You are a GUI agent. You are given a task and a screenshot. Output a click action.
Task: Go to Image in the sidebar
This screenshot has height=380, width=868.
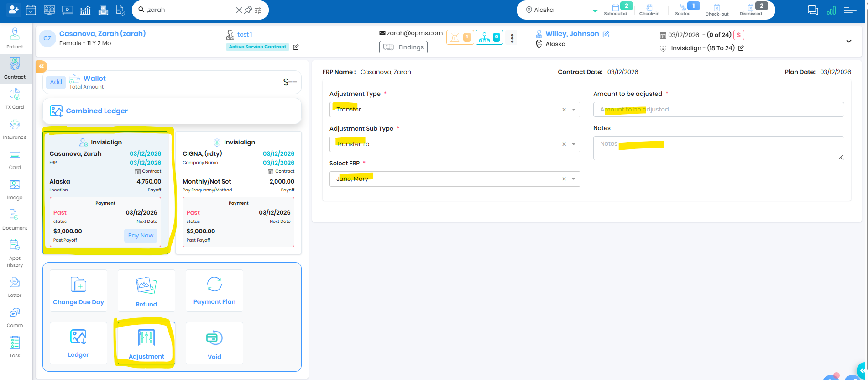pyautogui.click(x=15, y=190)
